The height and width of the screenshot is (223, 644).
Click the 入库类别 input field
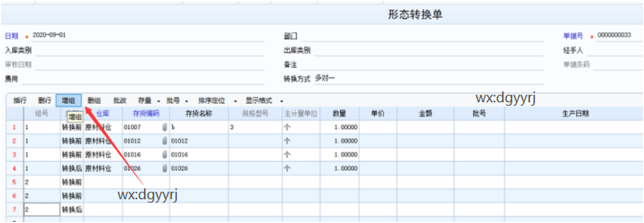coord(149,51)
